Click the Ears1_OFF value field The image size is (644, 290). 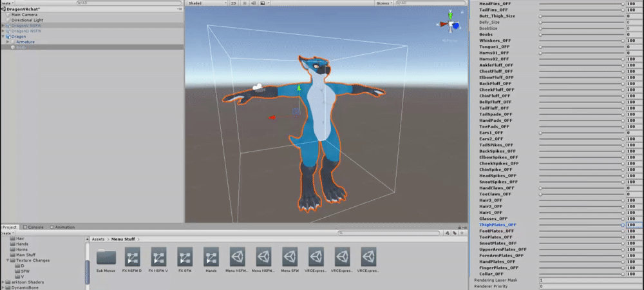pos(634,133)
